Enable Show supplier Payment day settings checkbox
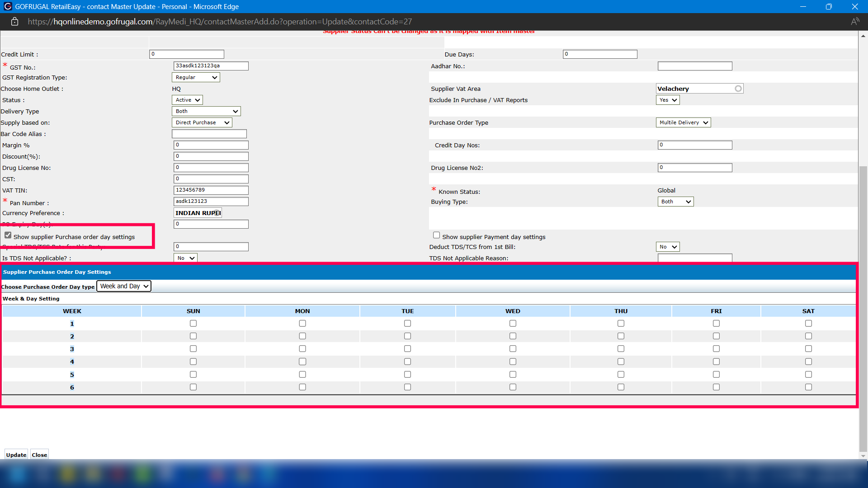Screen dimensions: 868x488 pyautogui.click(x=436, y=235)
